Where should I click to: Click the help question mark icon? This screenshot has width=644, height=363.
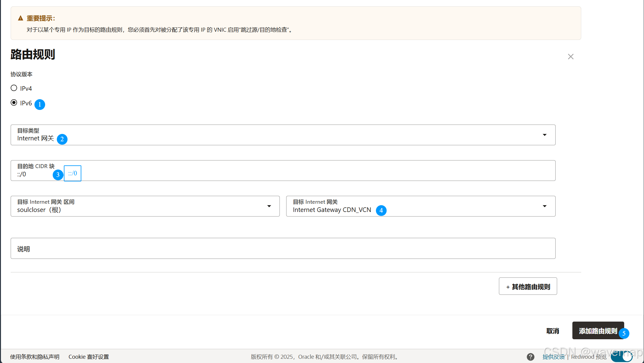click(x=530, y=357)
